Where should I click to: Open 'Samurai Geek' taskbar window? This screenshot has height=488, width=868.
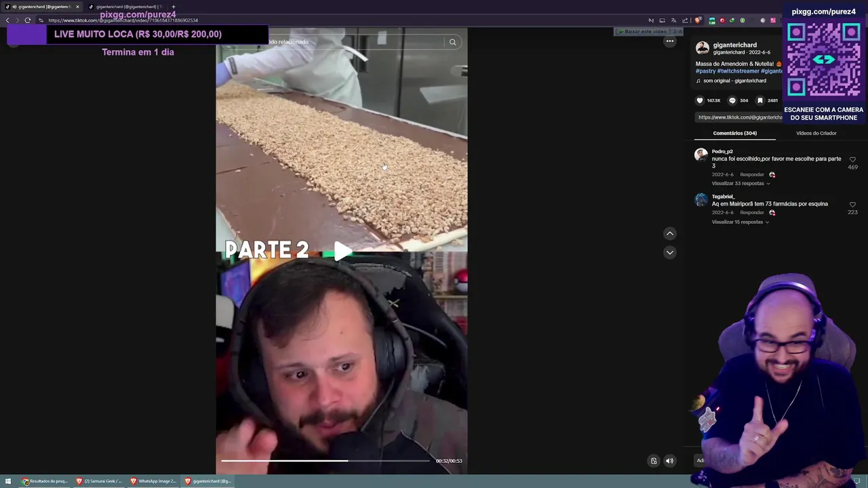point(99,481)
